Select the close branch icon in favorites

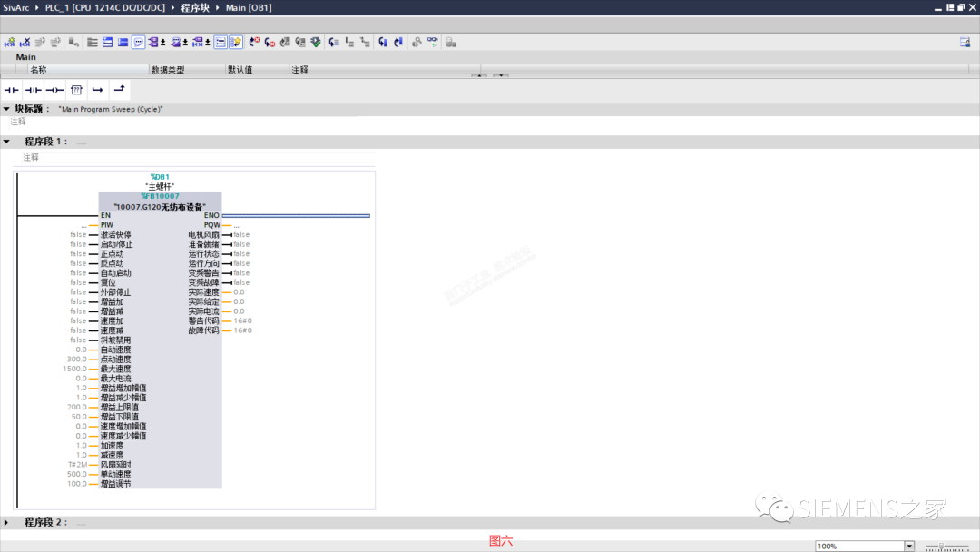pos(120,89)
